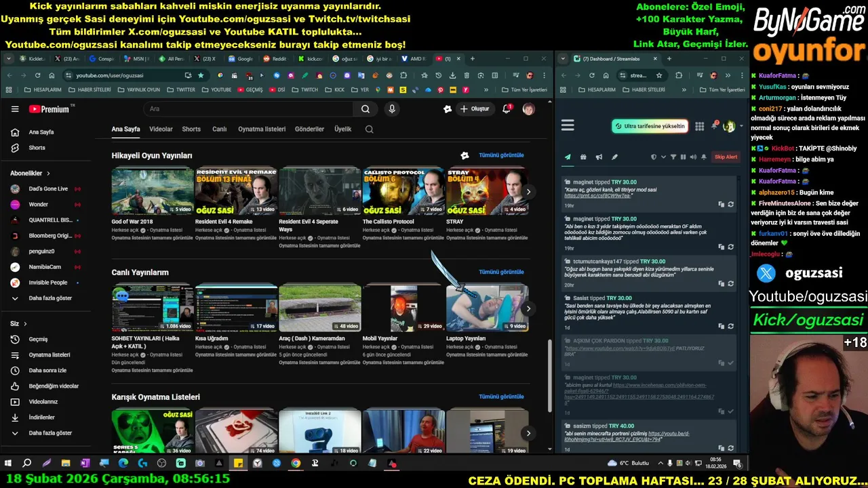Viewport: 868px width, 488px height.
Task: Open God of War 2018 playlist thumbnail
Action: tap(153, 191)
